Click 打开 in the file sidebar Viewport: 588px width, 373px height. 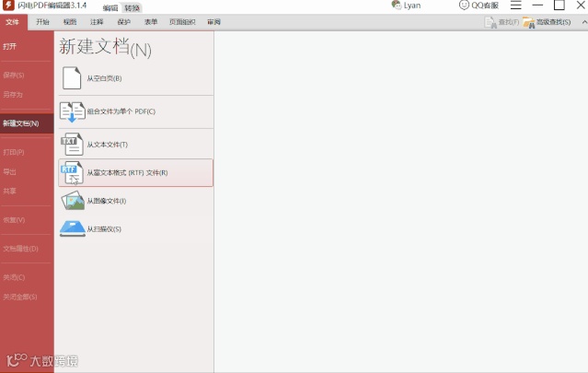pyautogui.click(x=10, y=47)
